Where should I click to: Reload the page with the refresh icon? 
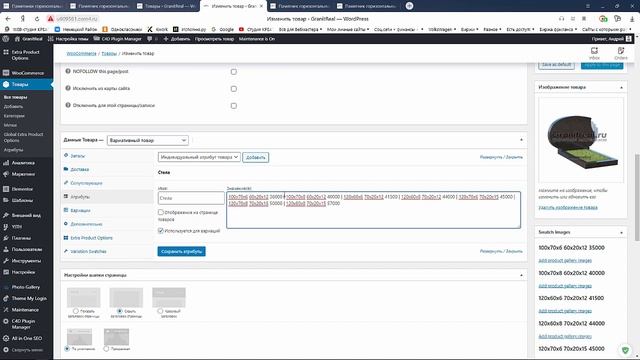[x=37, y=19]
